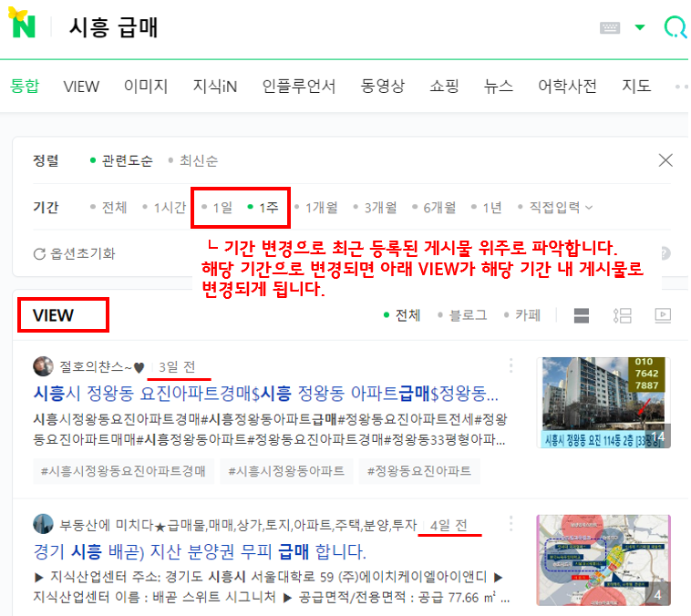Open the 인플루언서 tab
The height and width of the screenshot is (616, 691).
tap(299, 86)
